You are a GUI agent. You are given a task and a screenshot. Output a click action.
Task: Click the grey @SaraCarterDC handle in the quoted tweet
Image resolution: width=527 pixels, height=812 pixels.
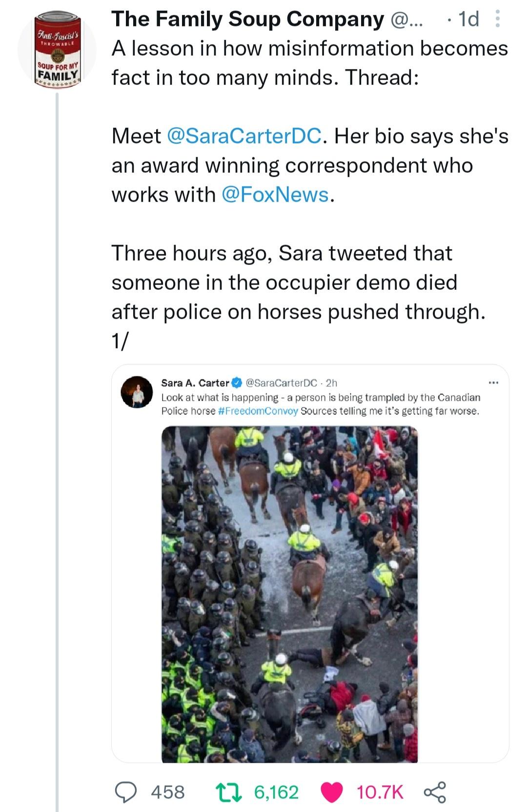(x=282, y=383)
